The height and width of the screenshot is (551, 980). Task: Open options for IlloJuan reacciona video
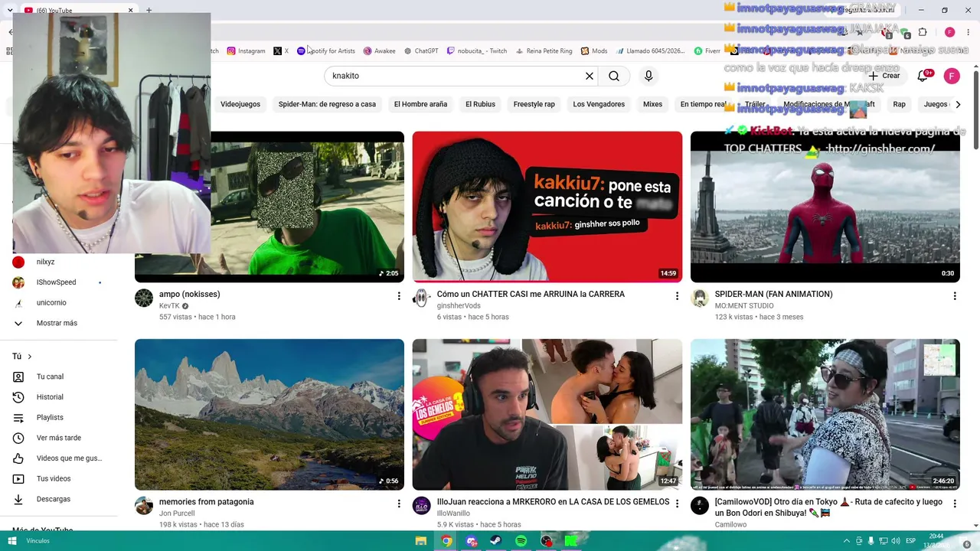(x=677, y=504)
